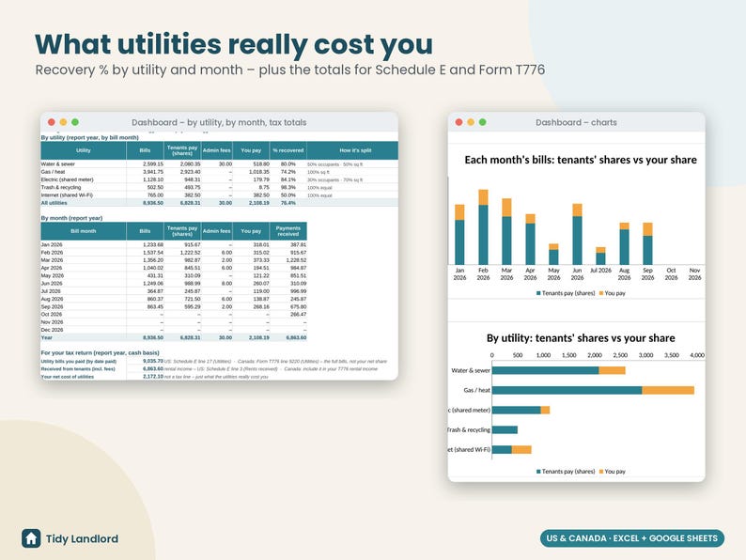Click the Trash & recycling bar in the by-utility chart
Image resolution: width=746 pixels, height=560 pixels.
[505, 429]
